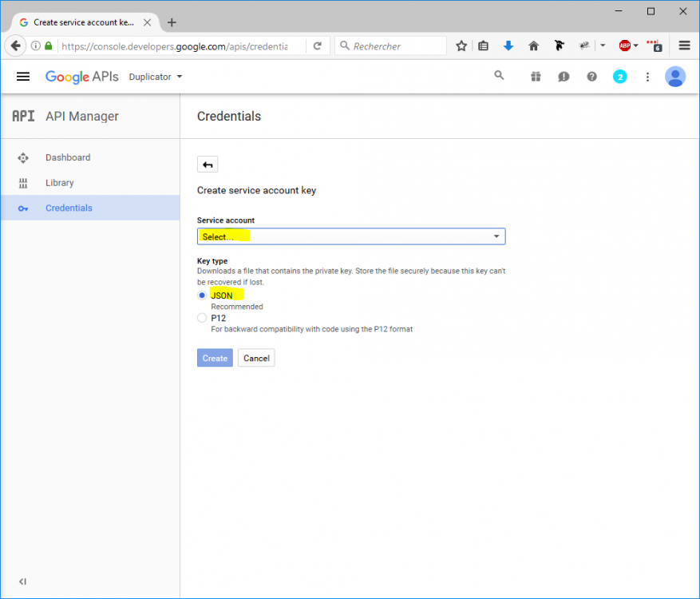Open the Duplicator project selector

(156, 77)
